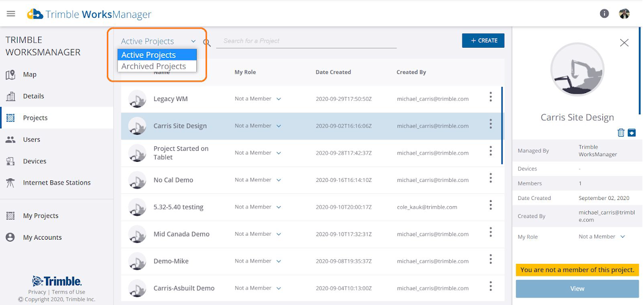This screenshot has width=644, height=305.
Task: Expand My Role dropdown in details panel
Action: click(622, 237)
